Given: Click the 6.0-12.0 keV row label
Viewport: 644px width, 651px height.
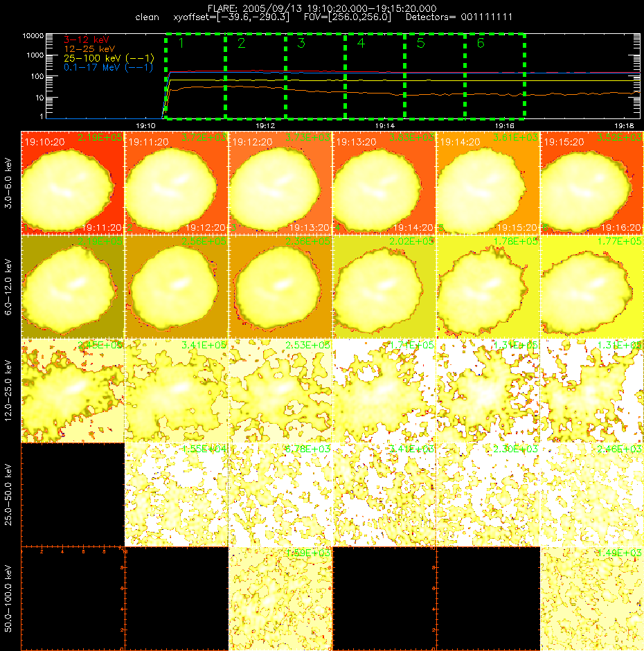Looking at the screenshot, I should (9, 287).
